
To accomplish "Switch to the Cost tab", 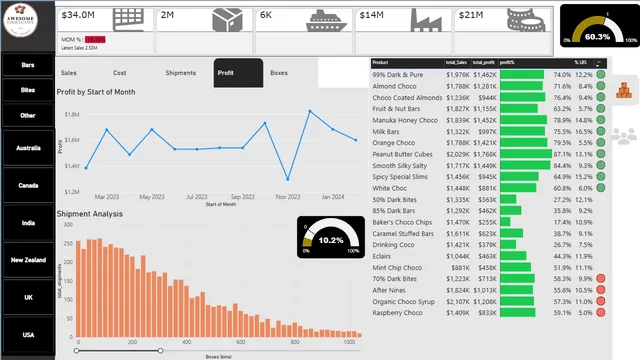I will [120, 73].
